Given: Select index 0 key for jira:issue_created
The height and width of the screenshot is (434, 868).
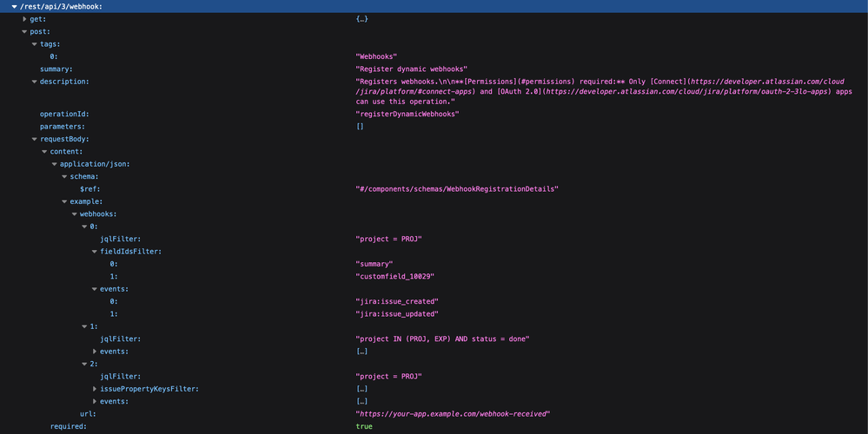Looking at the screenshot, I should click(114, 302).
